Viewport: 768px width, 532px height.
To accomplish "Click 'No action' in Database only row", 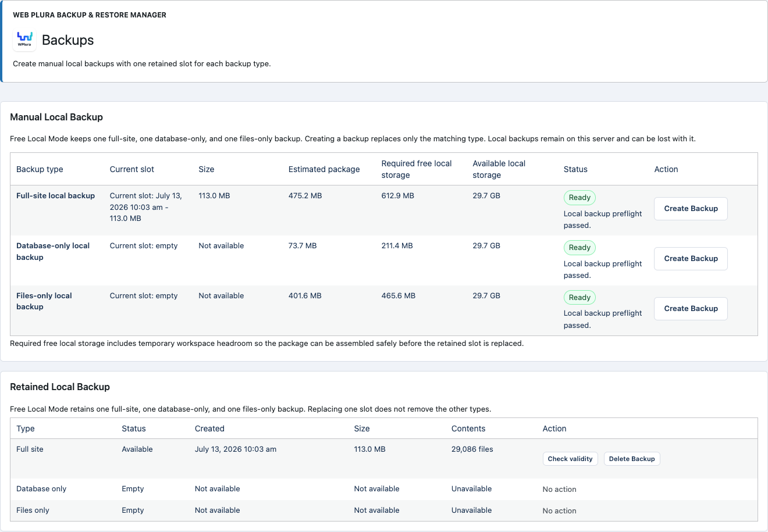I will 560,490.
